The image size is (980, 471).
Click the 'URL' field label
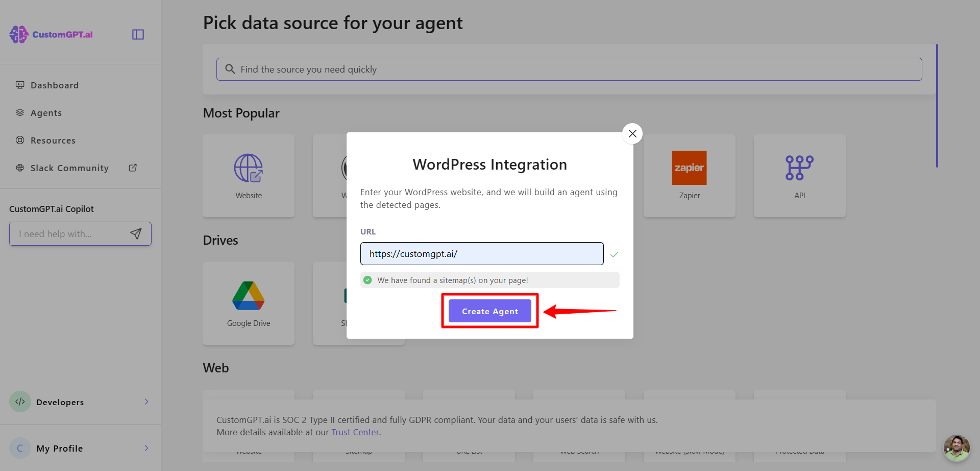click(x=368, y=232)
